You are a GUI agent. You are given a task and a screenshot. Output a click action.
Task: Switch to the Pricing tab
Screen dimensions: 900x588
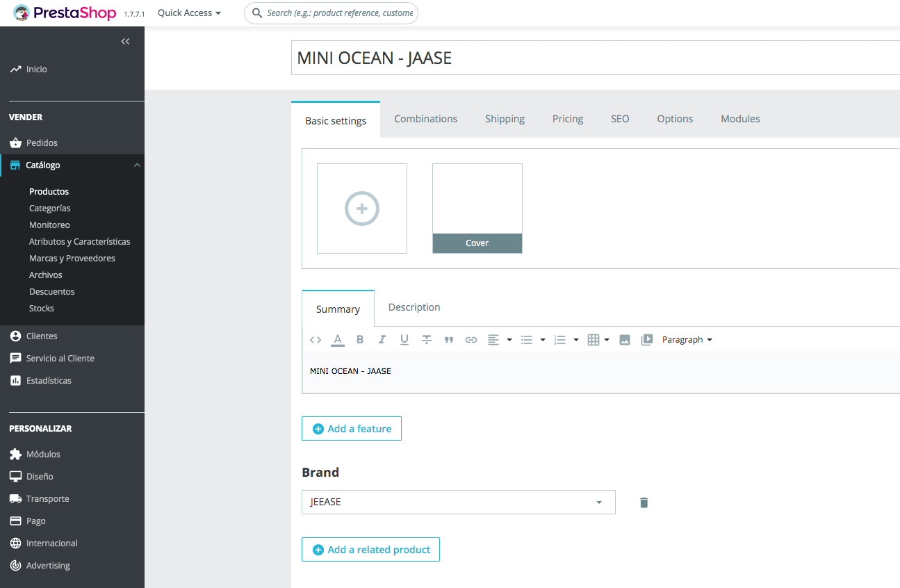coord(568,119)
